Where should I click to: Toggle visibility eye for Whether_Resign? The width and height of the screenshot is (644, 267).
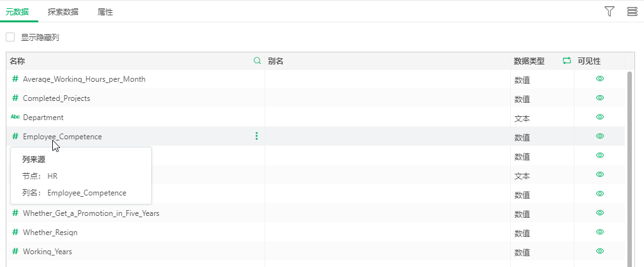(x=599, y=232)
